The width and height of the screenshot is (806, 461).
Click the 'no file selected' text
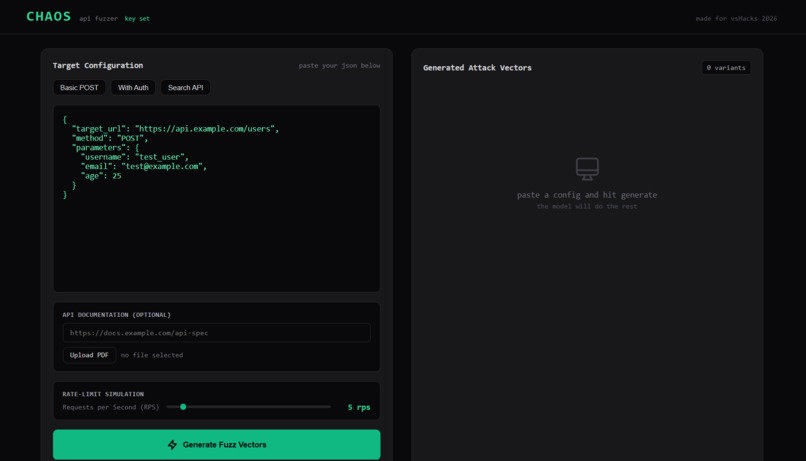pos(152,355)
